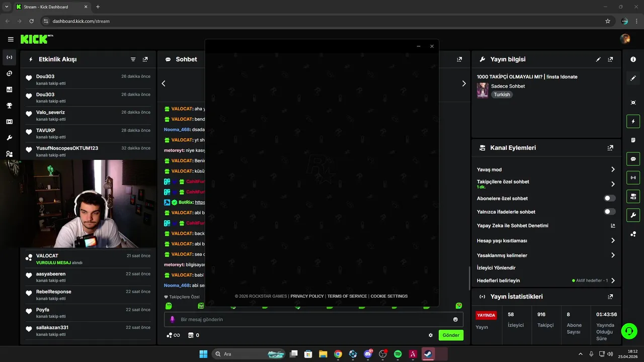Expand Hedefleri belirleyin goals
Screen dimensions: 644x362
(613, 281)
